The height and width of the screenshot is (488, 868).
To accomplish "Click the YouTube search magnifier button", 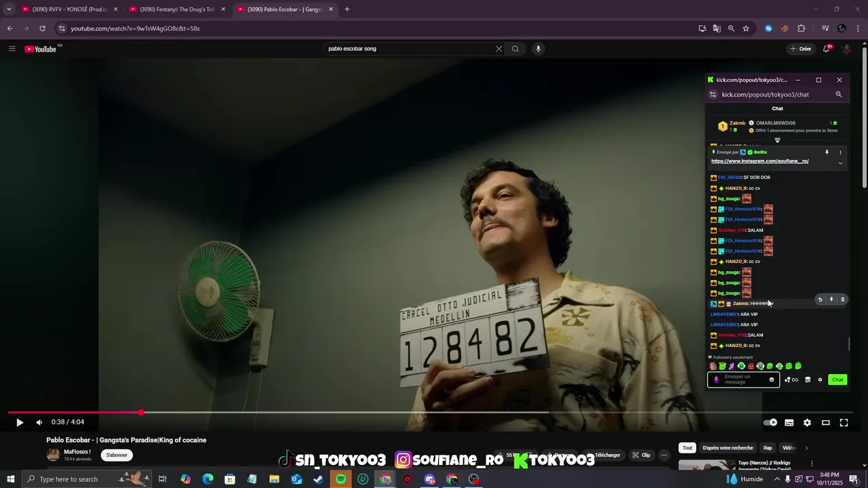I will pos(515,49).
